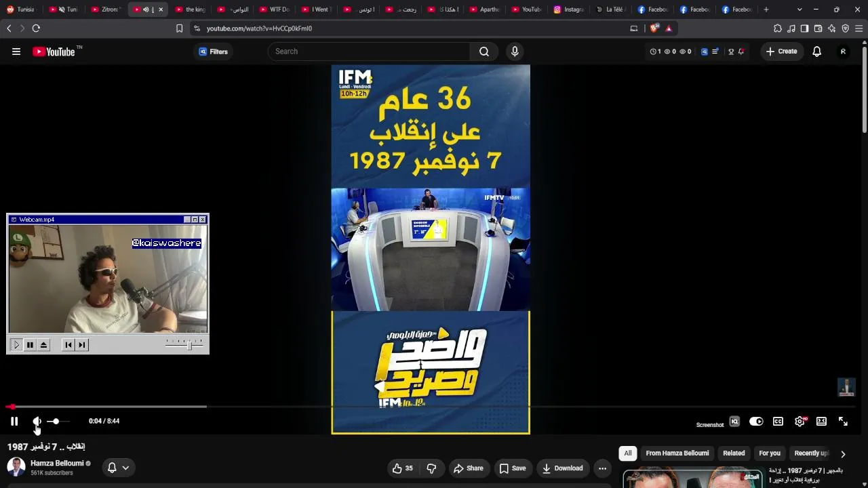This screenshot has width=868, height=488.
Task: Take a video Screenshot
Action: click(x=710, y=425)
